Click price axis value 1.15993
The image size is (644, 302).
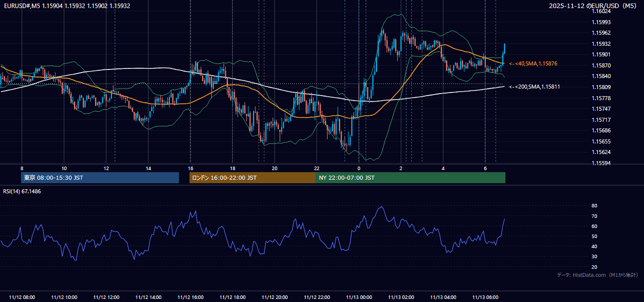click(601, 22)
